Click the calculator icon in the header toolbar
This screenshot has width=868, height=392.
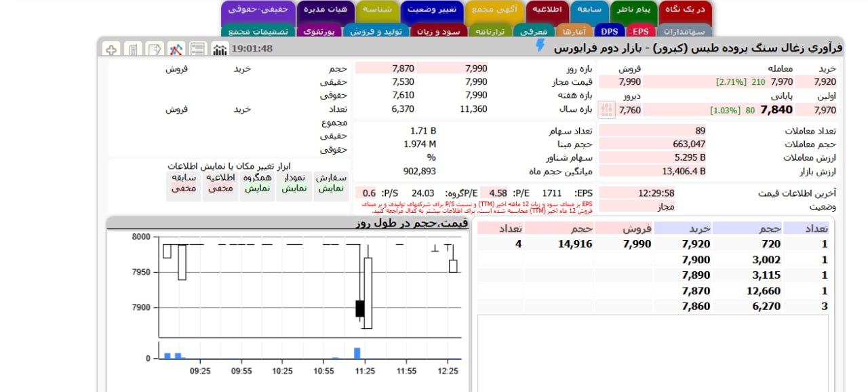133,49
